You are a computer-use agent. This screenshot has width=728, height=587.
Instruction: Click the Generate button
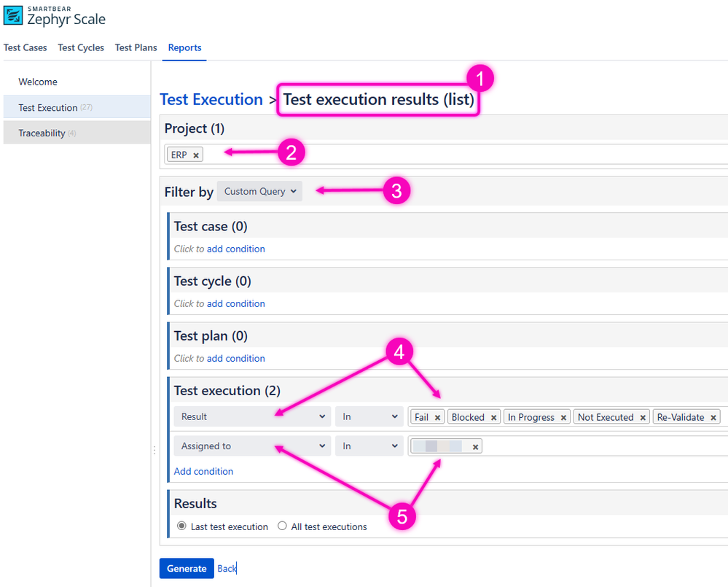(187, 569)
